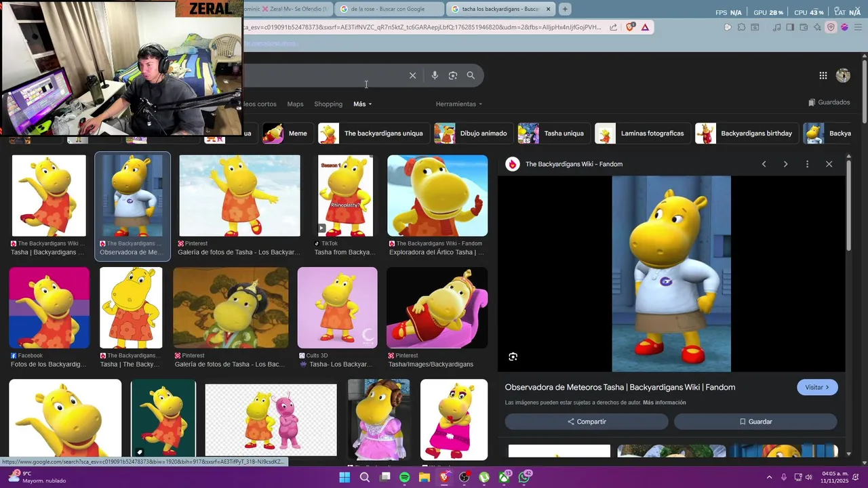
Task: Click the 'Guardar' button in preview panel
Action: 755,422
